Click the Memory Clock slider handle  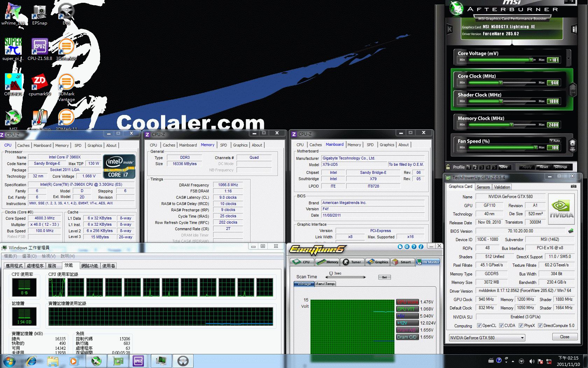coord(512,125)
